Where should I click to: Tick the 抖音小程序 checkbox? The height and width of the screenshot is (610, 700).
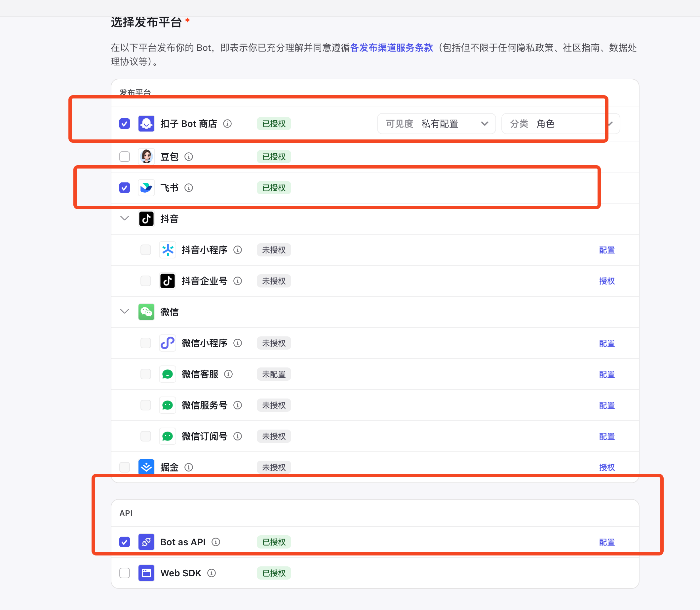coord(146,250)
